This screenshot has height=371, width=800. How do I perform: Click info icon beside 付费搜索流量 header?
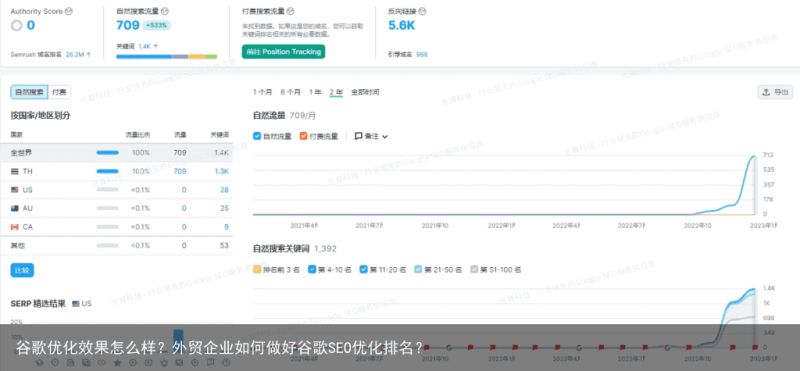pyautogui.click(x=290, y=11)
